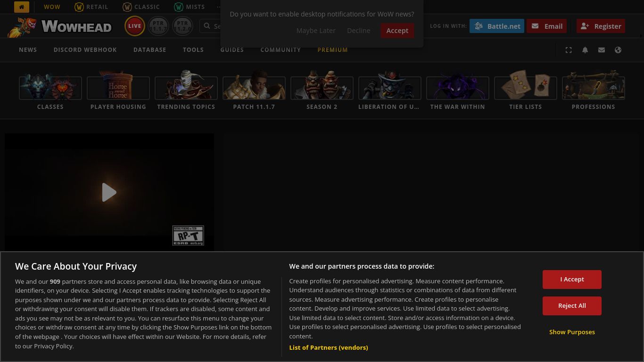Screen dimensions: 644x362
Task: Open the inbox envelope icon
Action: (x=602, y=50)
